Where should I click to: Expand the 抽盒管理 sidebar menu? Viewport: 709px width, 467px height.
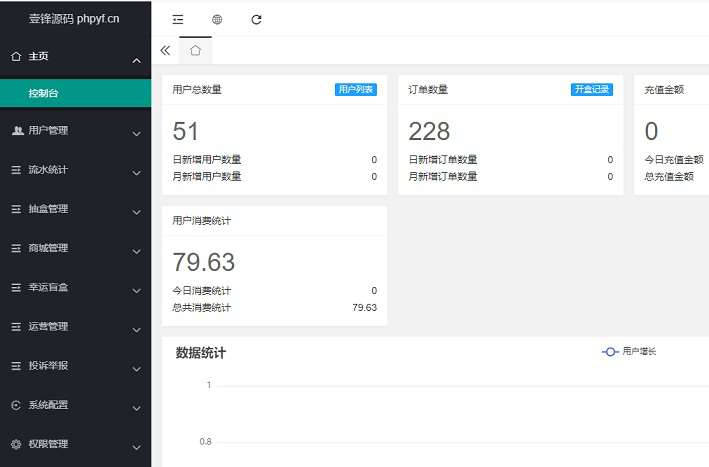click(x=136, y=210)
